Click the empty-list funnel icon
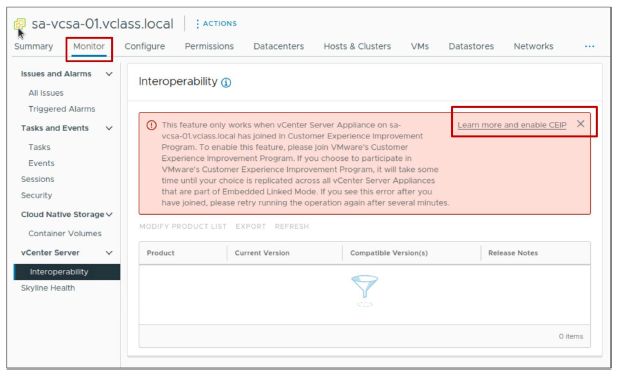Viewport: 624px width, 375px height. click(x=365, y=291)
